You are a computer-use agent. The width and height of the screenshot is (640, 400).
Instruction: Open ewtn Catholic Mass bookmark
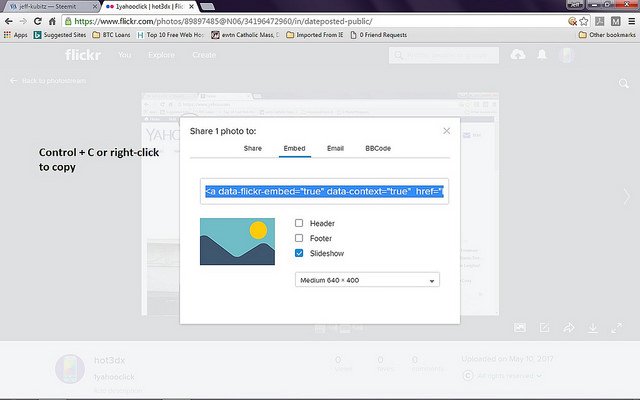click(245, 35)
